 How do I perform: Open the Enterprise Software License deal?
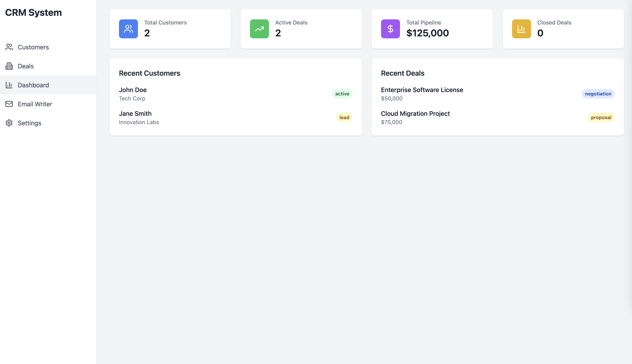[422, 90]
